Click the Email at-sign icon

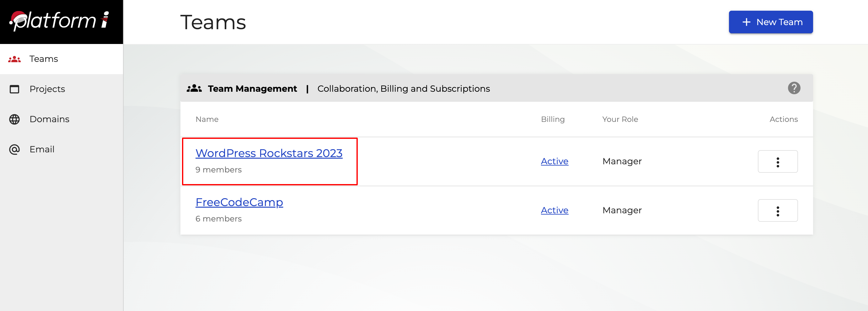click(14, 150)
